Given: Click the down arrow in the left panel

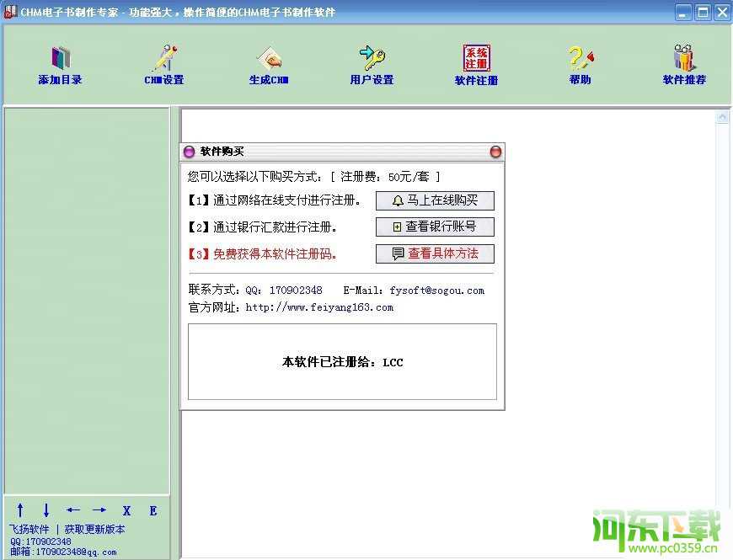Looking at the screenshot, I should (x=46, y=510).
